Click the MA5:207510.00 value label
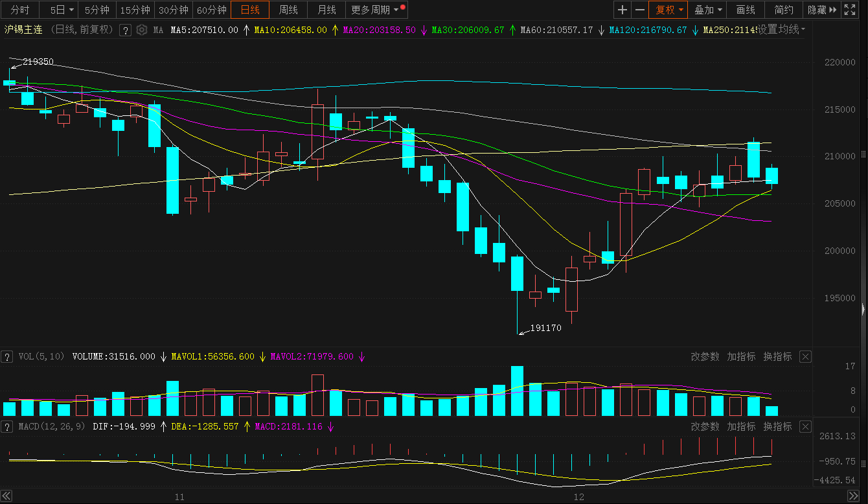Image resolution: width=868 pixels, height=504 pixels. tap(205, 30)
